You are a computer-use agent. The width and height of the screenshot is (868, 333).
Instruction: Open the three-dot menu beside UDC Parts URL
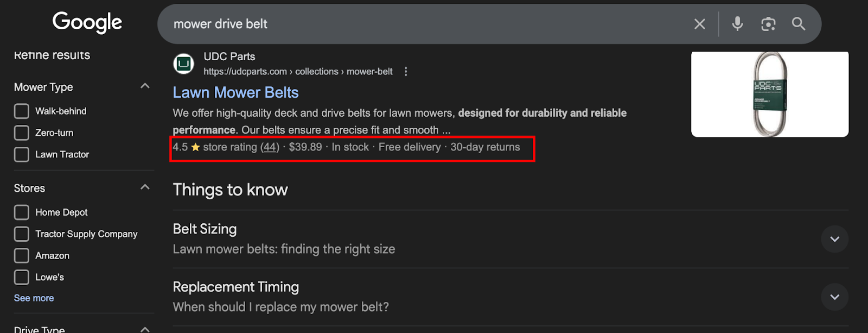[x=406, y=72]
